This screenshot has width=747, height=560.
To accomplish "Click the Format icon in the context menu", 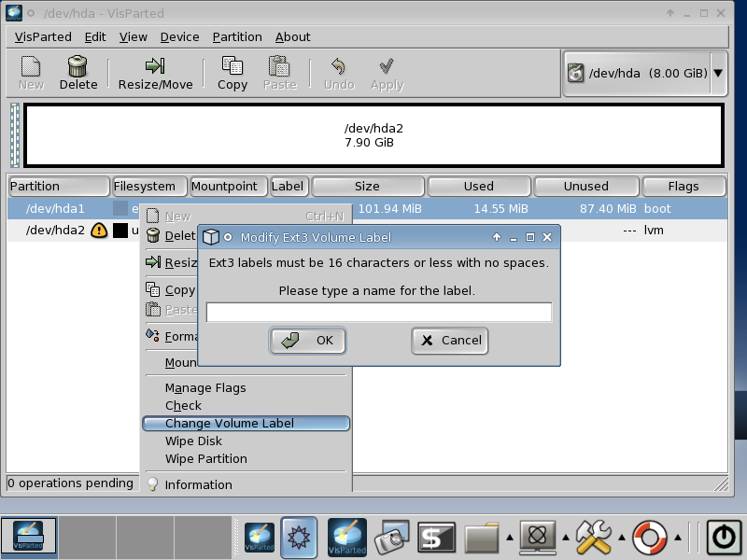I will (153, 335).
